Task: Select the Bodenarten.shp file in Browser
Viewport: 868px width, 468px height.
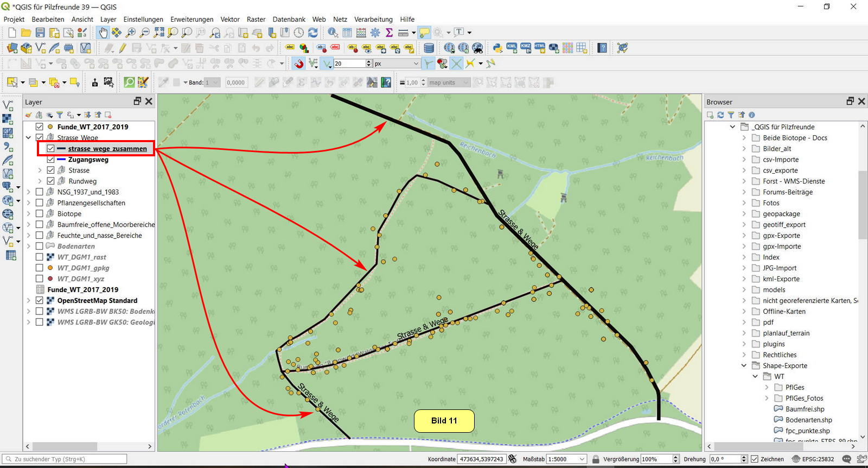Action: [808, 420]
